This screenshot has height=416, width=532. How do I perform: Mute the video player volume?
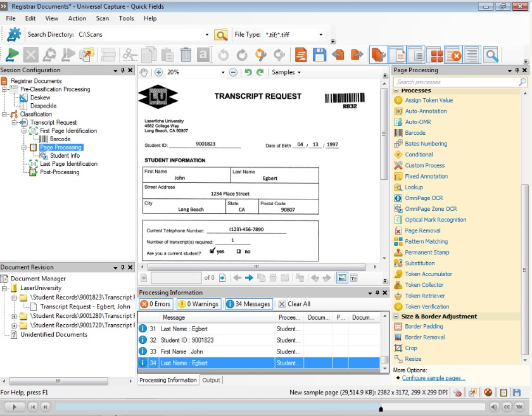click(495, 407)
